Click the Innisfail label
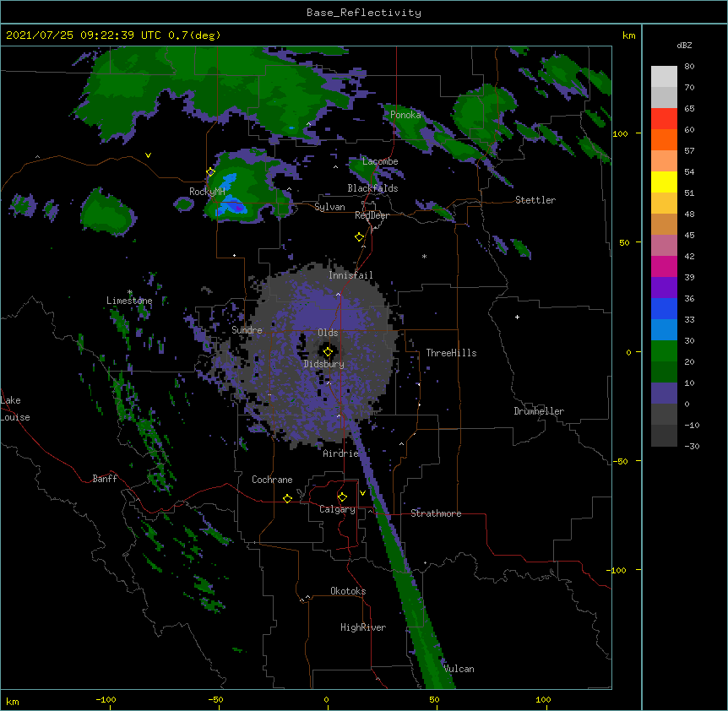The width and height of the screenshot is (728, 711). (350, 275)
